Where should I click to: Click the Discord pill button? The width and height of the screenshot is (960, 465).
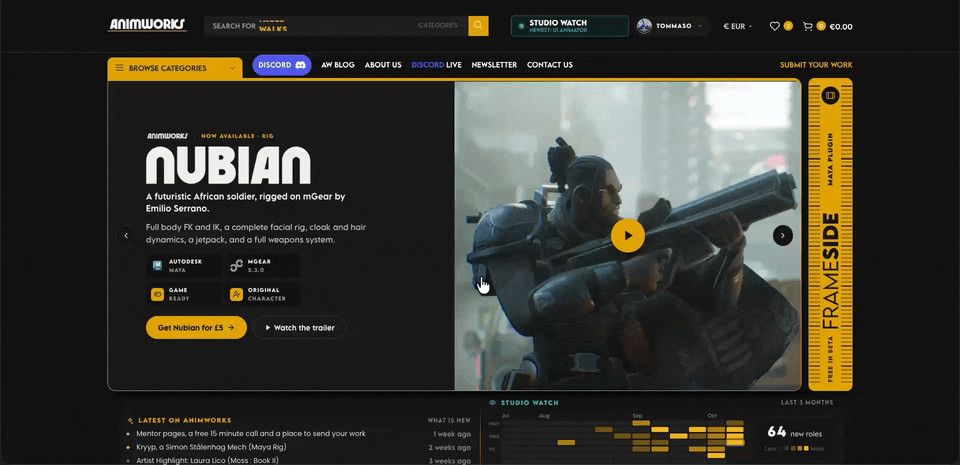tap(282, 65)
